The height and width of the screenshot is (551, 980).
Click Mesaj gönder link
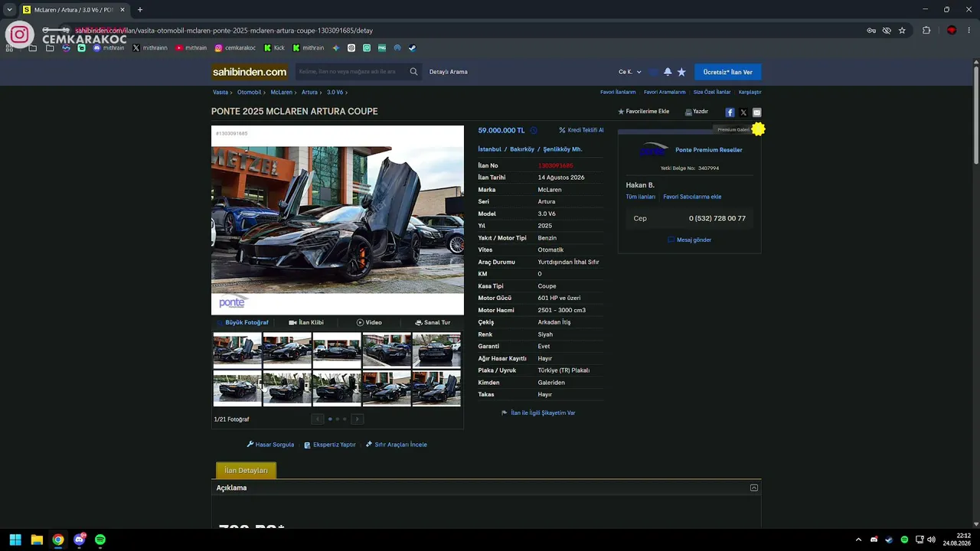[x=690, y=240]
